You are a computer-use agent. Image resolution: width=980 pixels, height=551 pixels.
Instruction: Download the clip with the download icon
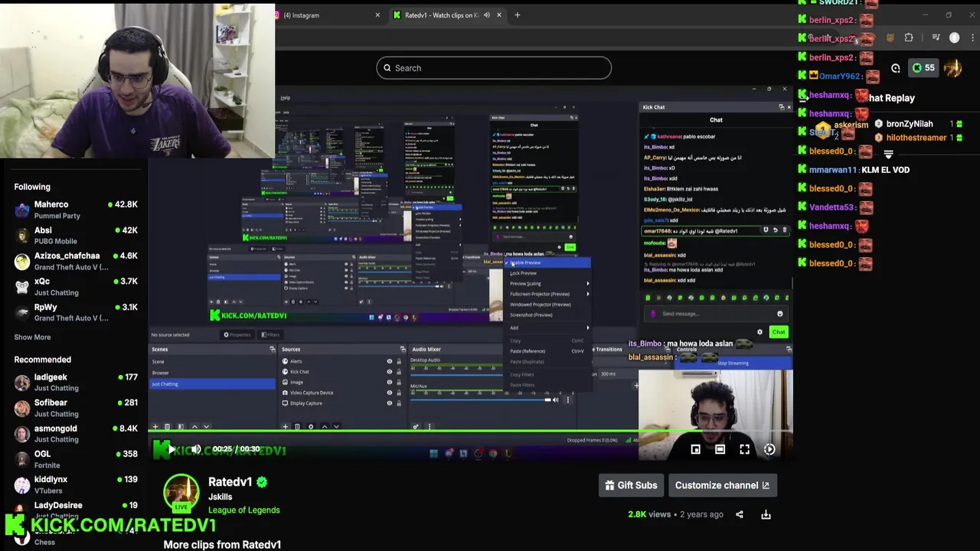point(766,514)
